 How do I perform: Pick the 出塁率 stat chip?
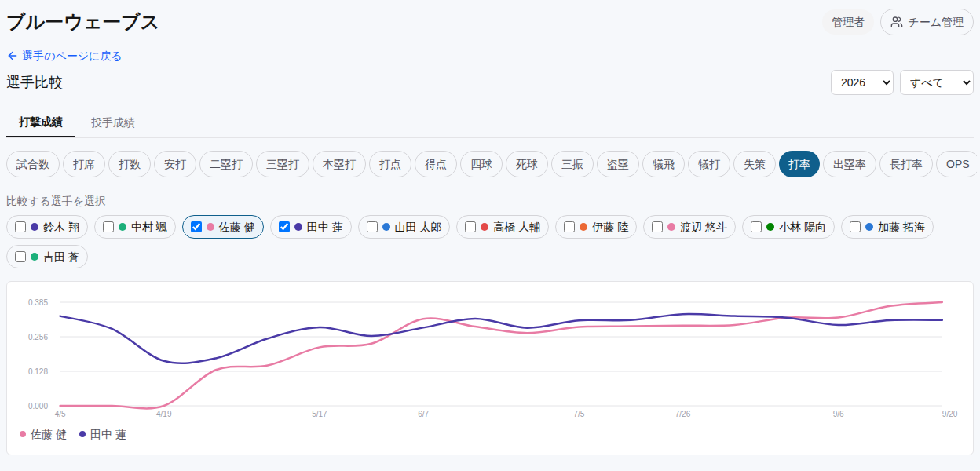coord(849,164)
